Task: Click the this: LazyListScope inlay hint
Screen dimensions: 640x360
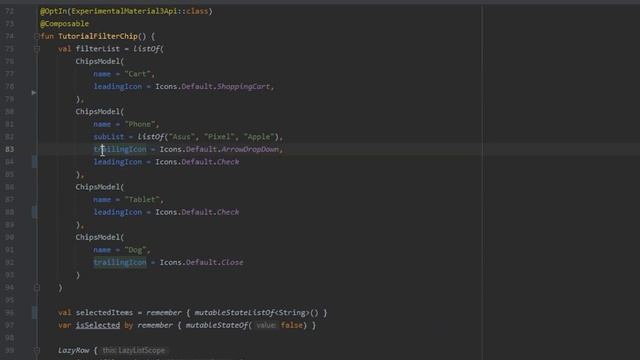Action: tap(133, 350)
